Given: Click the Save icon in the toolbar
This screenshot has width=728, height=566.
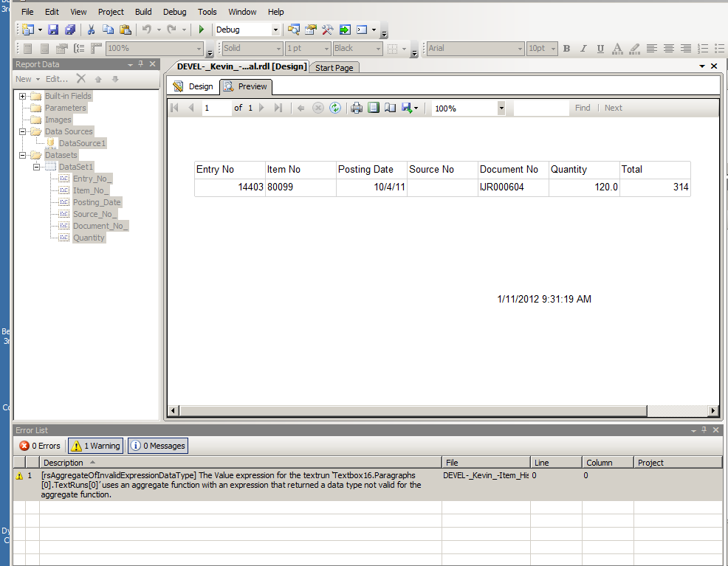Looking at the screenshot, I should pyautogui.click(x=53, y=30).
